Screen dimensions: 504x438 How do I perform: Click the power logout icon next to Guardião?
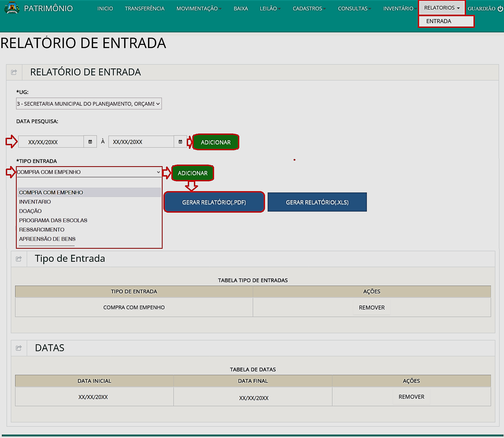[x=500, y=8]
